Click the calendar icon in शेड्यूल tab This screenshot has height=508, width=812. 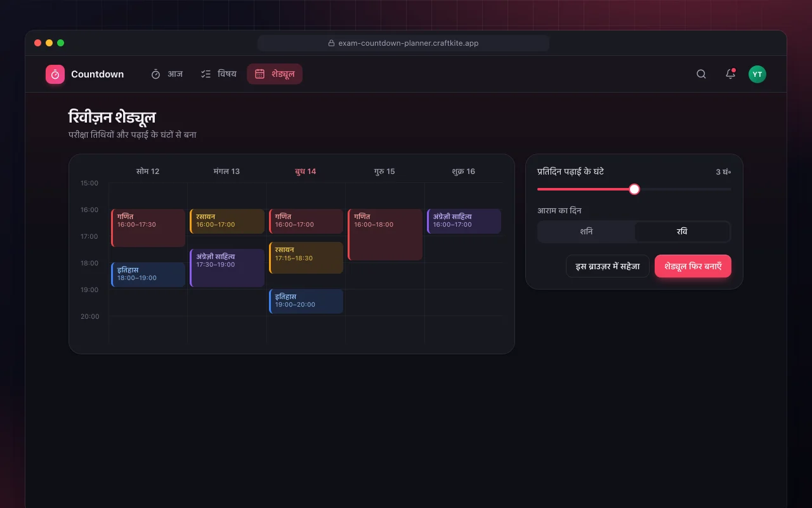click(x=259, y=74)
